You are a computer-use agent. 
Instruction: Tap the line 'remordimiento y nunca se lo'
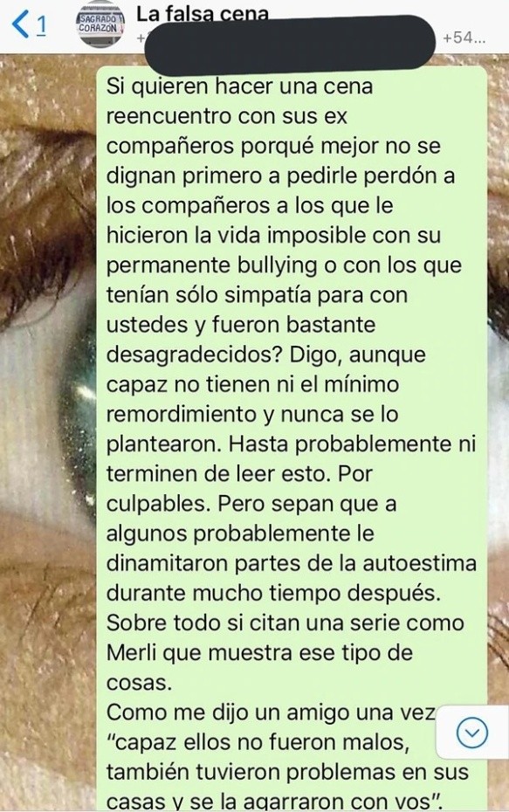pyautogui.click(x=252, y=414)
